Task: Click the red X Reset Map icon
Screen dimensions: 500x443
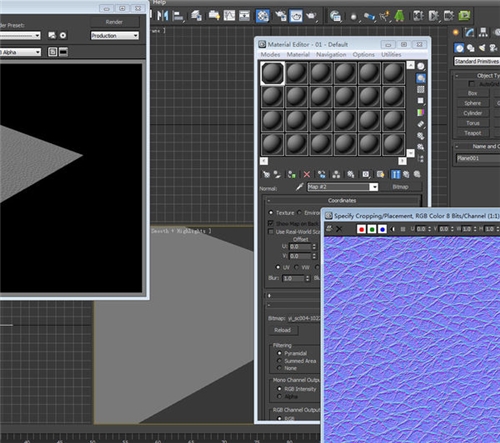Action: (307, 174)
